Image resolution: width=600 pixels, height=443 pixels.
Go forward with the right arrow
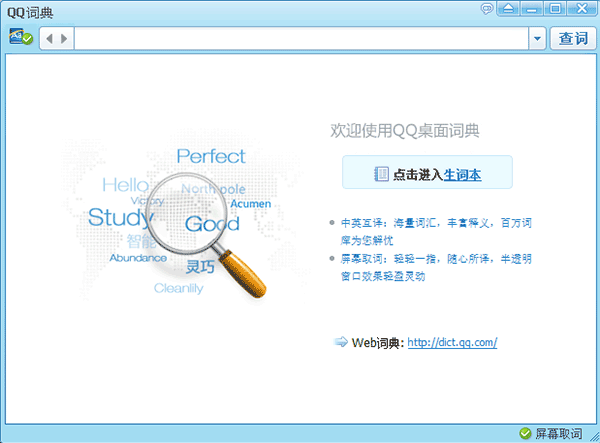pyautogui.click(x=64, y=39)
